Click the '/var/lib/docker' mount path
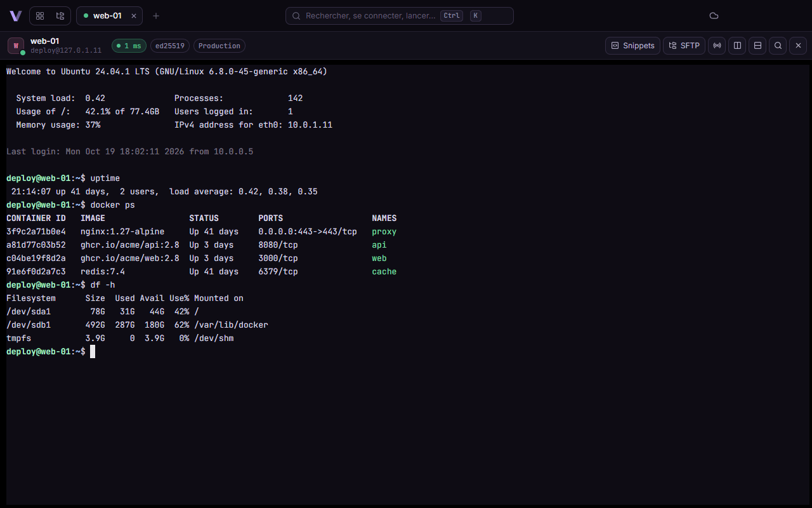Screen dimensions: 812x508 [x=231, y=325]
